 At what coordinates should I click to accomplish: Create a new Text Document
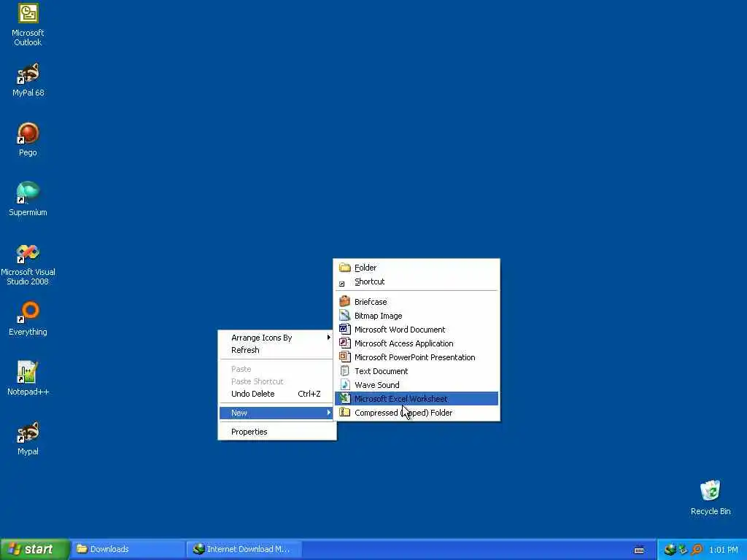tap(417, 371)
